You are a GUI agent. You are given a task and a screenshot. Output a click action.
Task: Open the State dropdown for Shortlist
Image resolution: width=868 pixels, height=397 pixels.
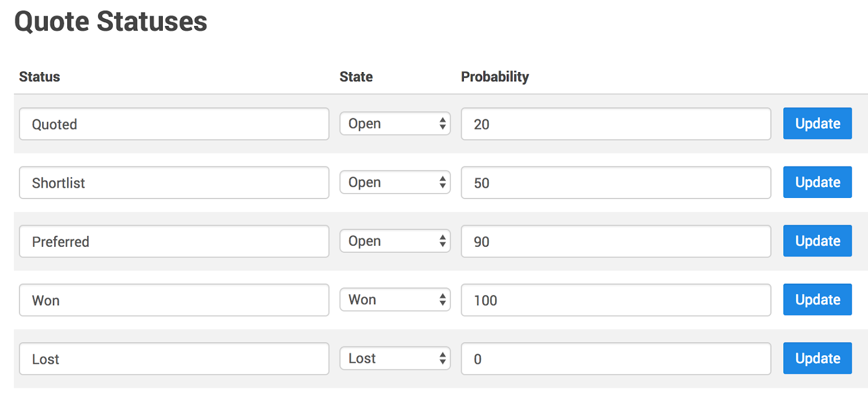395,182
